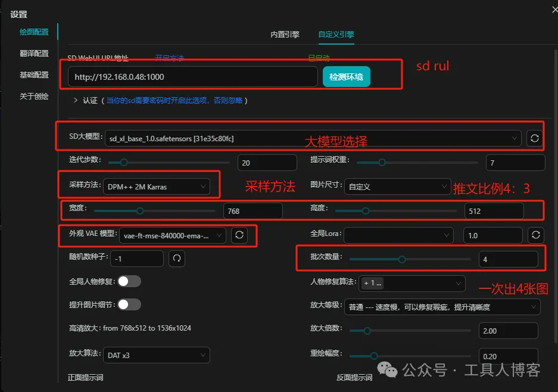Viewport: 558px width, 392px height.
Task: Switch to the 内置引擎 tab
Action: click(x=285, y=35)
